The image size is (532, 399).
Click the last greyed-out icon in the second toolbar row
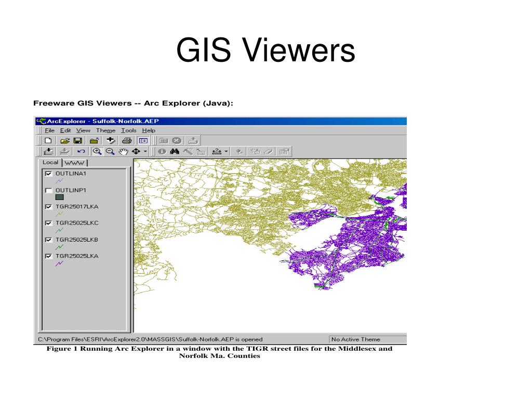pos(284,151)
